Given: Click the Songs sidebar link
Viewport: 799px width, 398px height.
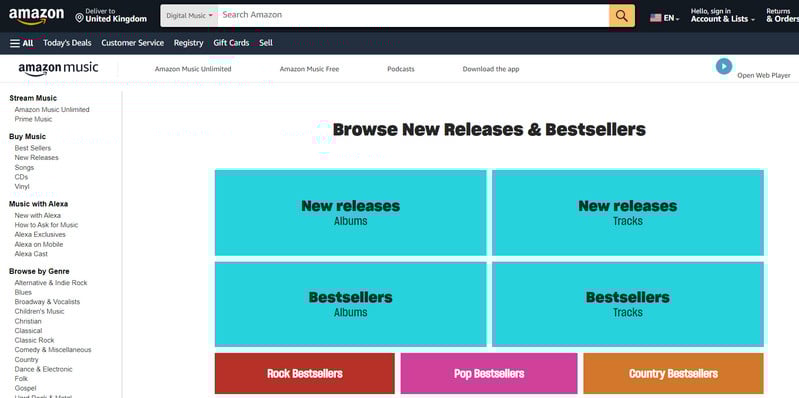Looking at the screenshot, I should pos(24,168).
